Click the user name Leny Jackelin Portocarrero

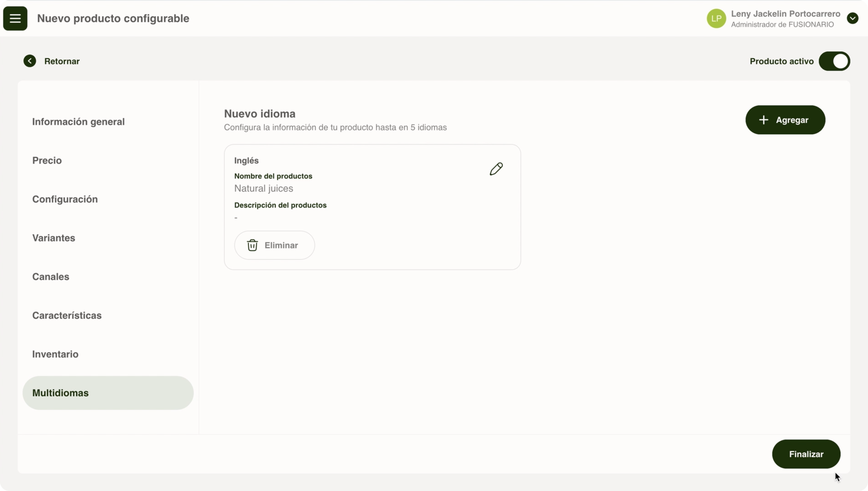pyautogui.click(x=785, y=14)
